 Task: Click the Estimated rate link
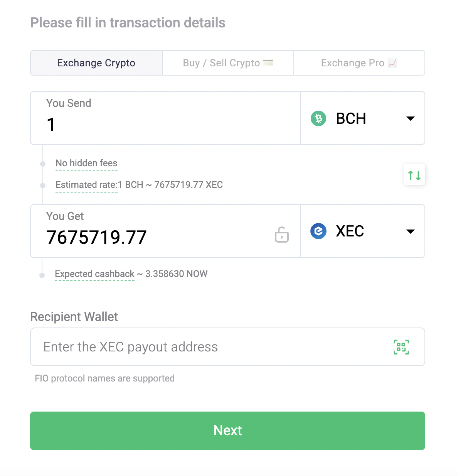coord(86,185)
